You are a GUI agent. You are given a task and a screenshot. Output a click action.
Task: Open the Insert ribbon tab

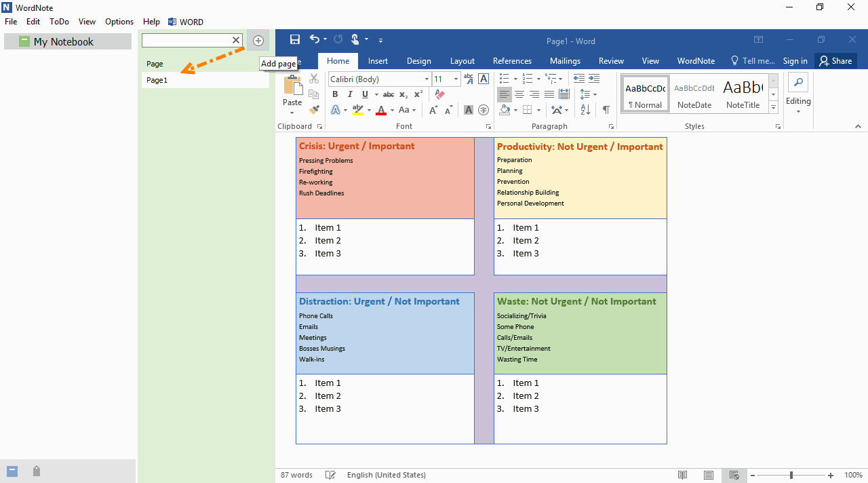click(x=378, y=61)
